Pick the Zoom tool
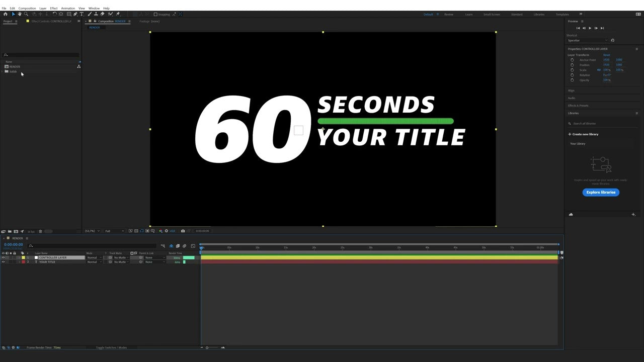This screenshot has height=362, width=644. point(27,14)
